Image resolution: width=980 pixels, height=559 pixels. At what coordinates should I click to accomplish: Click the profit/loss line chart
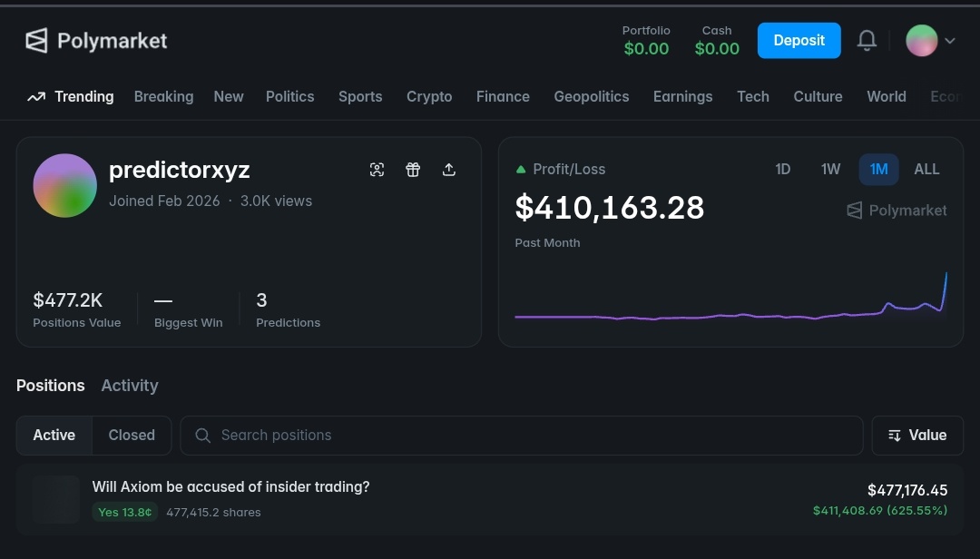(730, 297)
